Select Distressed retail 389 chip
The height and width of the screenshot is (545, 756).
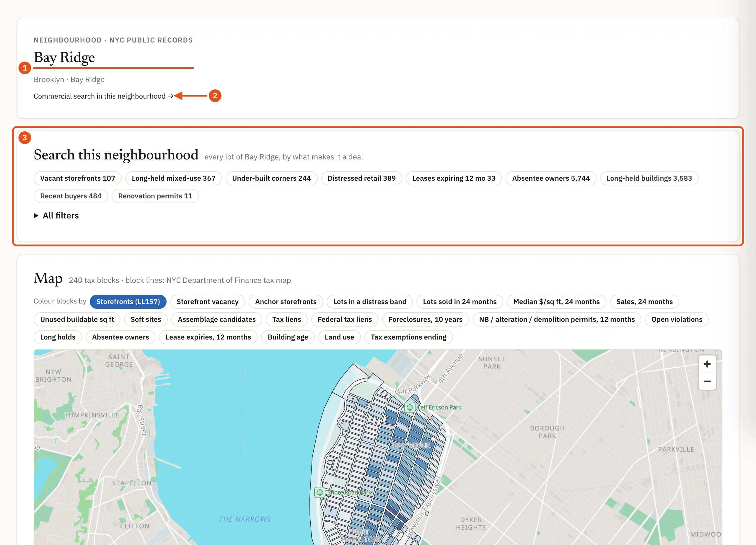361,178
